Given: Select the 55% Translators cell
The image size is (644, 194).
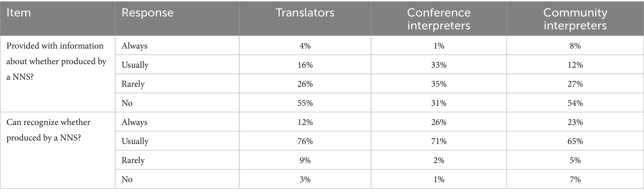Looking at the screenshot, I should point(305,103).
